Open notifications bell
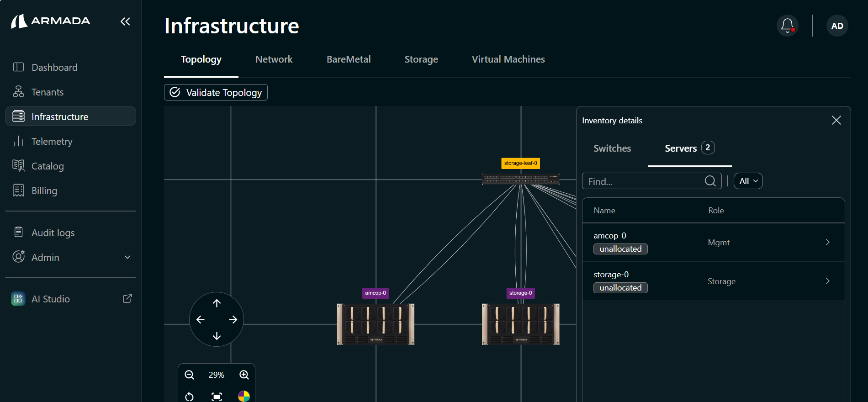The width and height of the screenshot is (868, 402). (x=787, y=26)
